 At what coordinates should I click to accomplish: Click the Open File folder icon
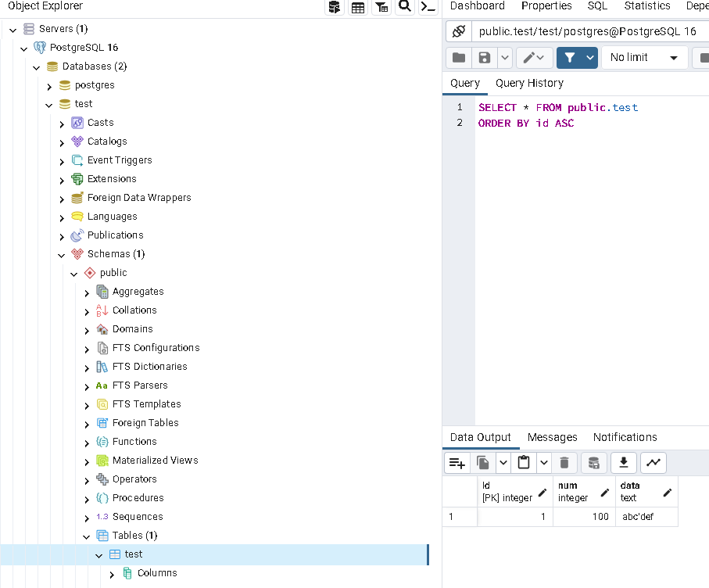[x=459, y=57]
